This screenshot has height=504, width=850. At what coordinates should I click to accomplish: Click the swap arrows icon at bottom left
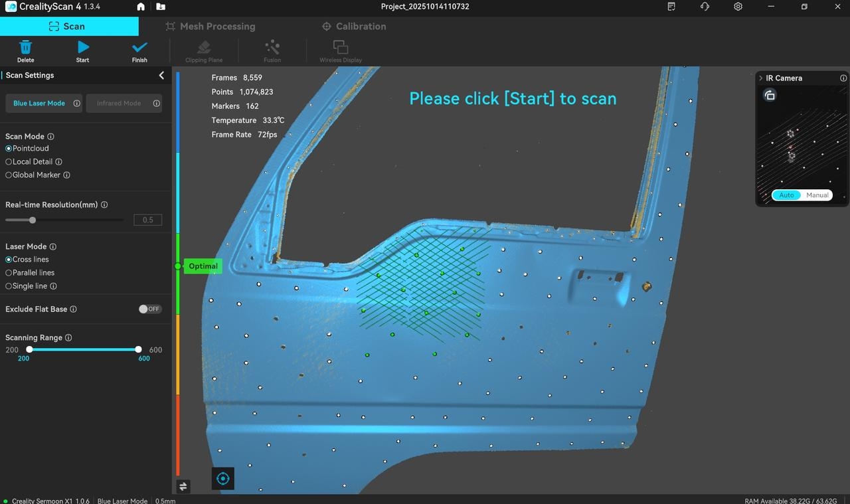(x=183, y=486)
